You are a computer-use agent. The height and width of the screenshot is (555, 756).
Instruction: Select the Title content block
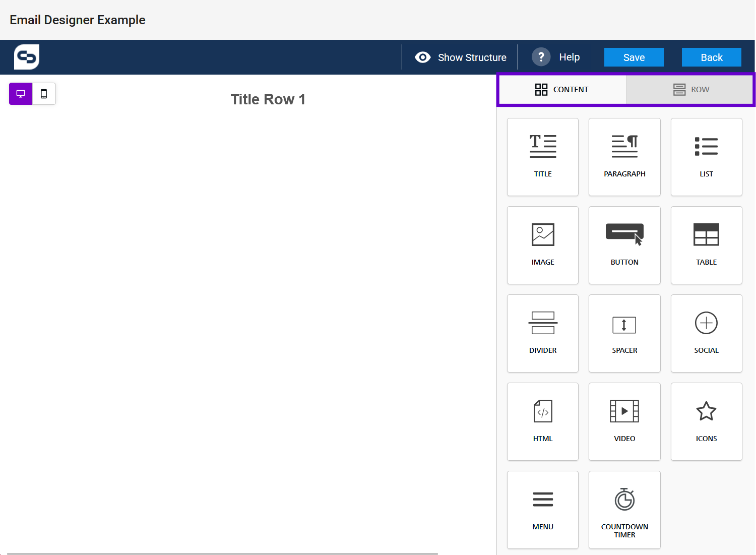[543, 157]
